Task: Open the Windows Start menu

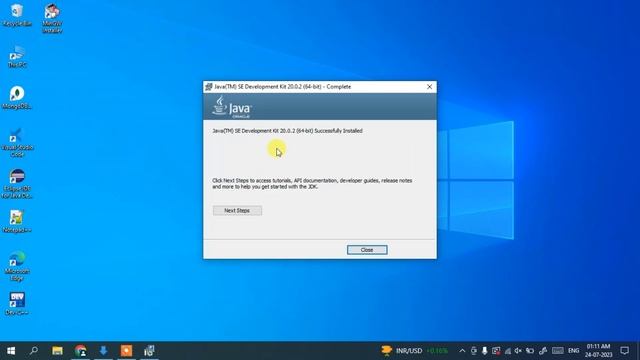Action: click(x=11, y=351)
